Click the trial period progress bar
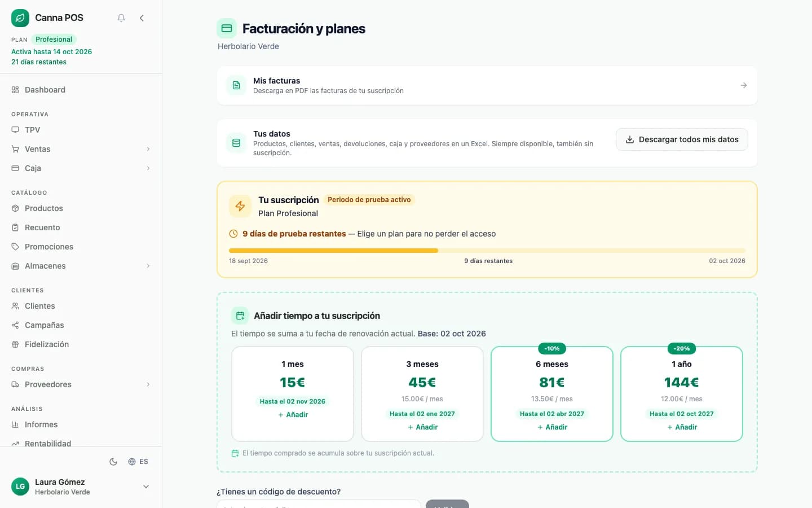 tap(487, 251)
